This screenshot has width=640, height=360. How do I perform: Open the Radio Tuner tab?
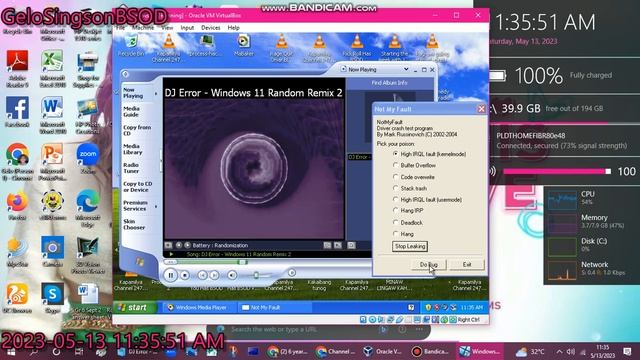[131, 168]
